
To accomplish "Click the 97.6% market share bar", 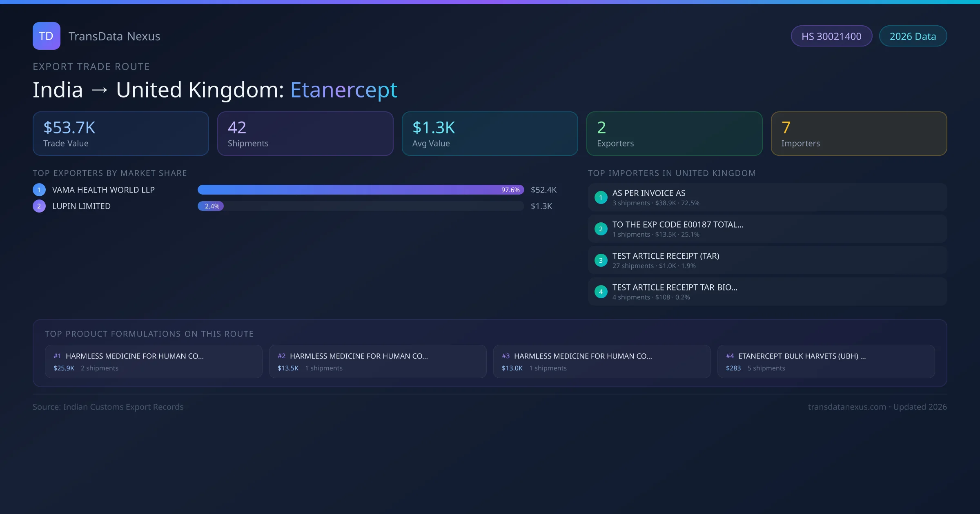I will pyautogui.click(x=361, y=190).
